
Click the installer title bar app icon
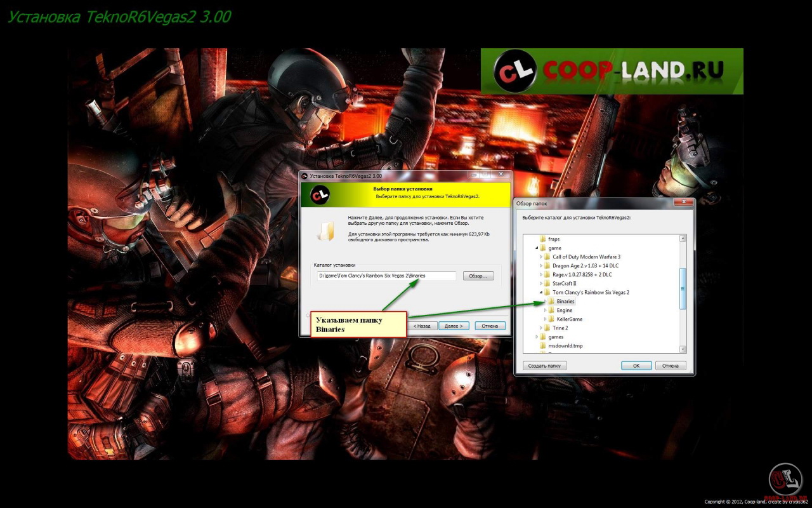[304, 175]
